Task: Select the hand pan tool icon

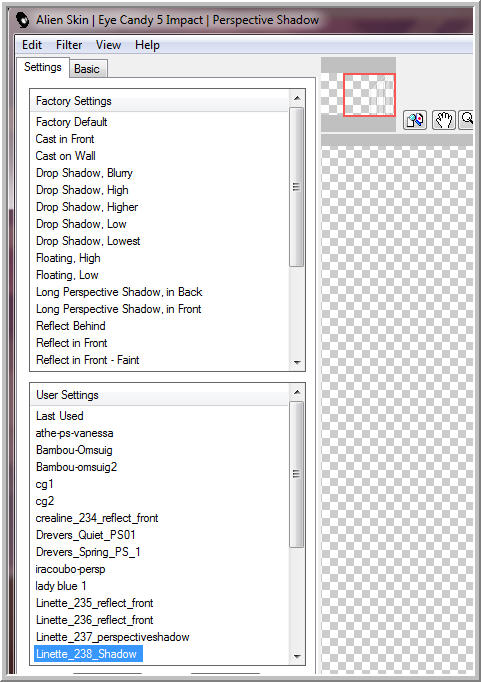Action: [x=443, y=120]
